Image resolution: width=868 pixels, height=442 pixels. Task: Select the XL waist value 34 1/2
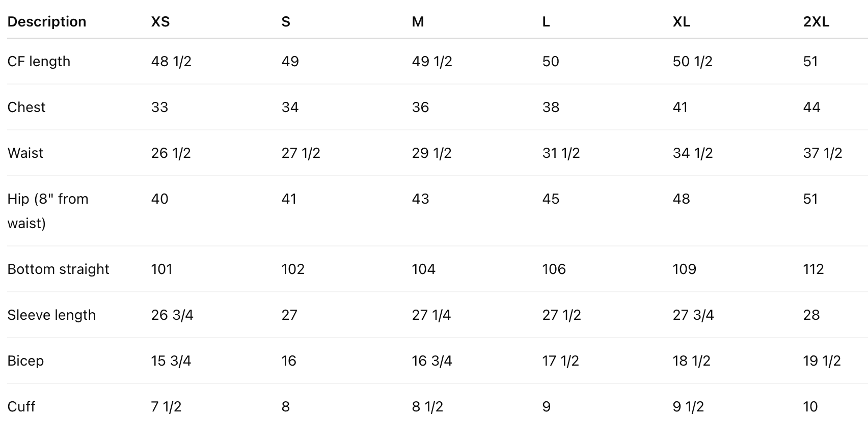pyautogui.click(x=693, y=153)
